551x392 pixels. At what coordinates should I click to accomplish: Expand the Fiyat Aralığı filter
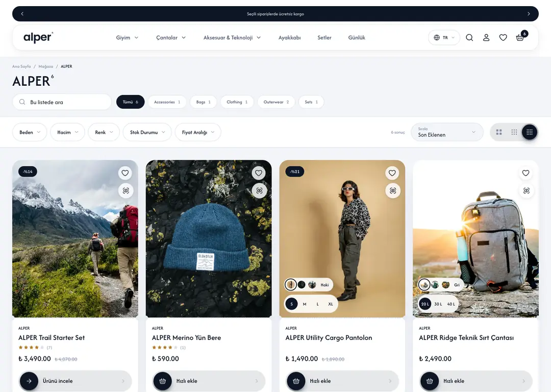click(x=198, y=132)
